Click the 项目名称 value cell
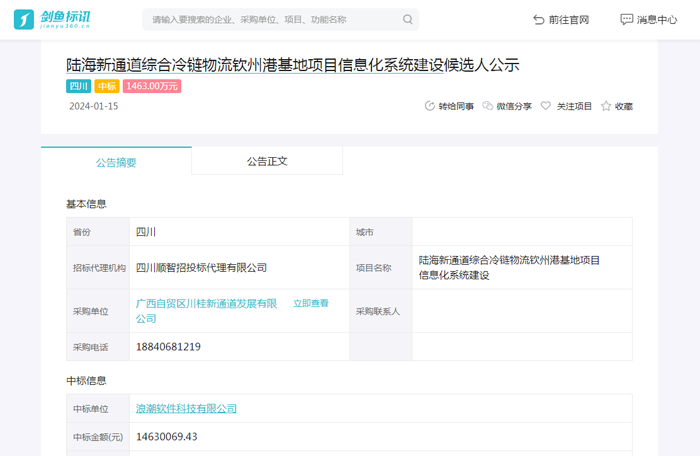 point(522,268)
